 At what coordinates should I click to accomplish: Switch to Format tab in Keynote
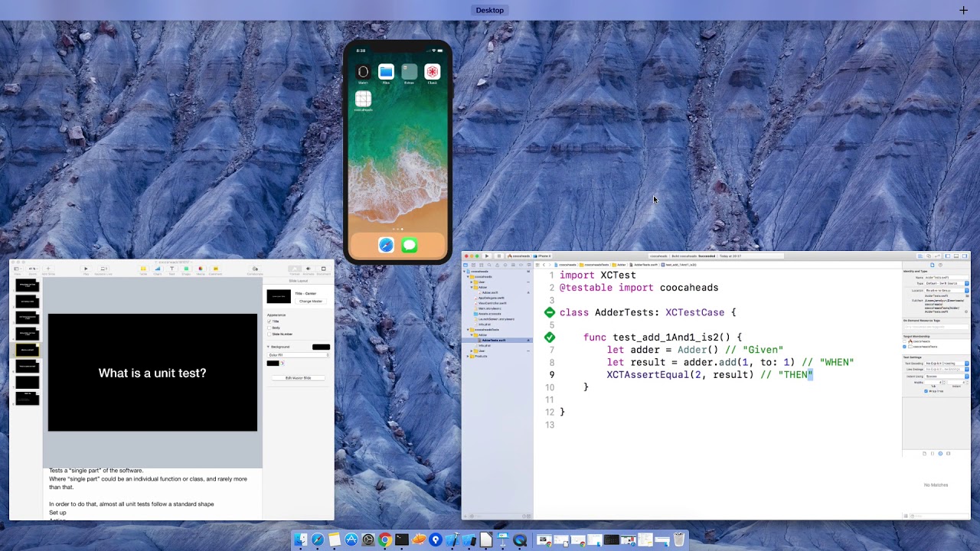(x=294, y=269)
